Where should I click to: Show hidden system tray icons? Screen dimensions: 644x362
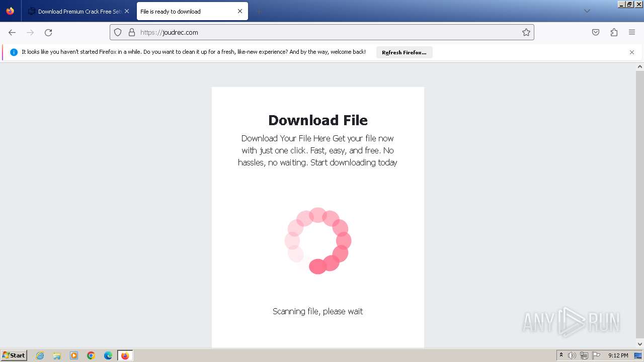(561, 355)
